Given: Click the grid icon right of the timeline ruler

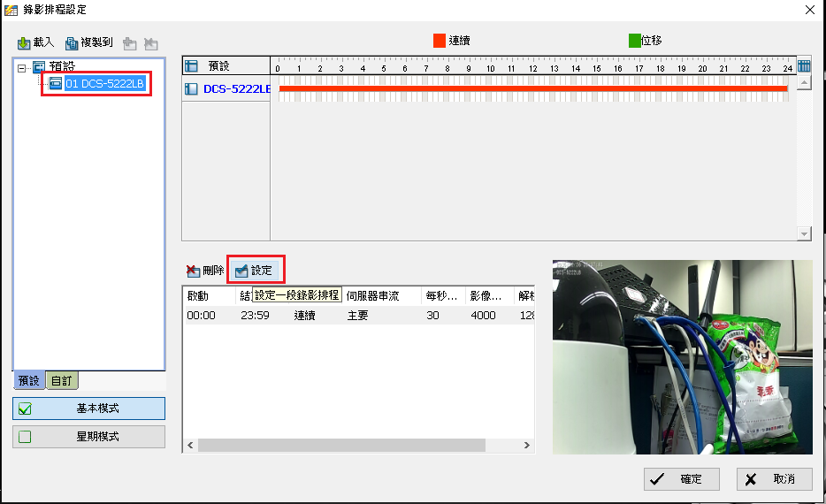Looking at the screenshot, I should [804, 66].
